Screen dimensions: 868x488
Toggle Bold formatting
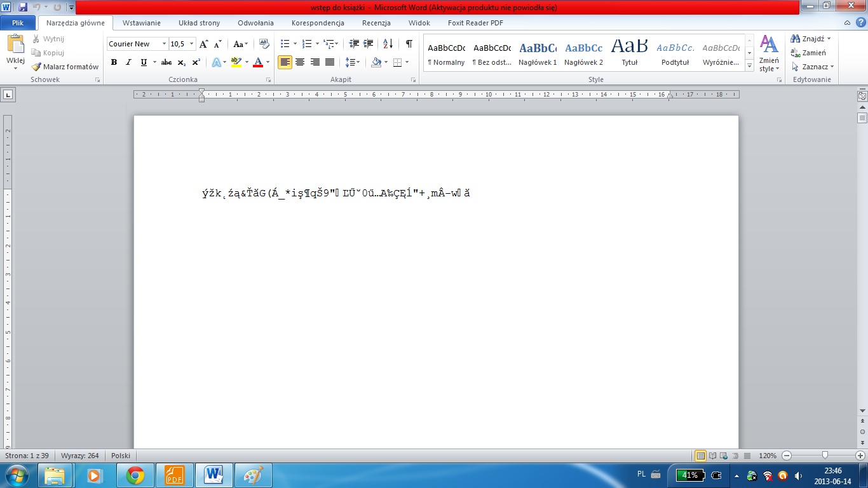(114, 62)
